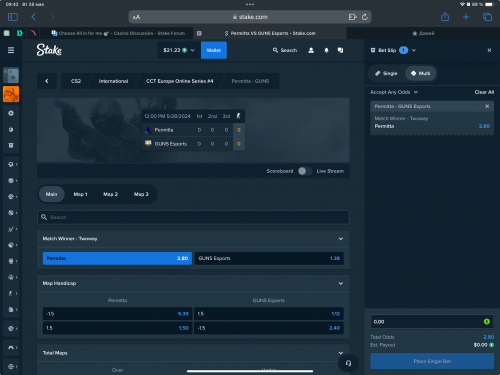This screenshot has width=500, height=375.
Task: Open the notifications bell
Action: [326, 50]
